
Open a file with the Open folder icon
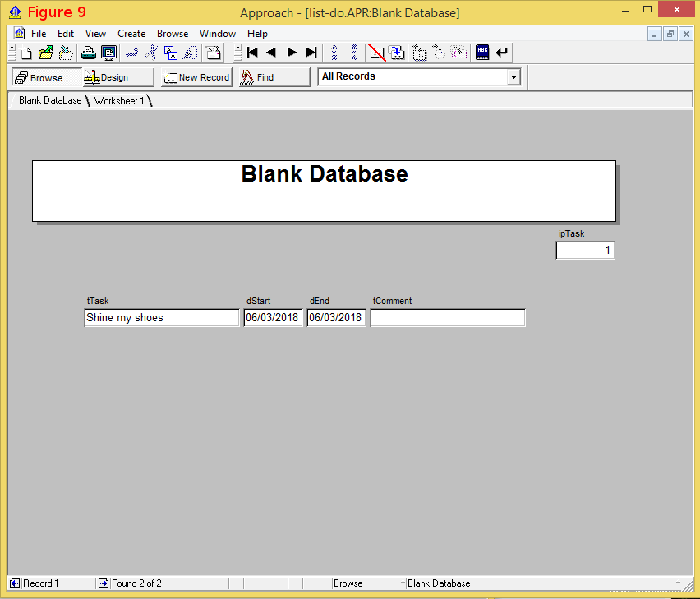45,52
